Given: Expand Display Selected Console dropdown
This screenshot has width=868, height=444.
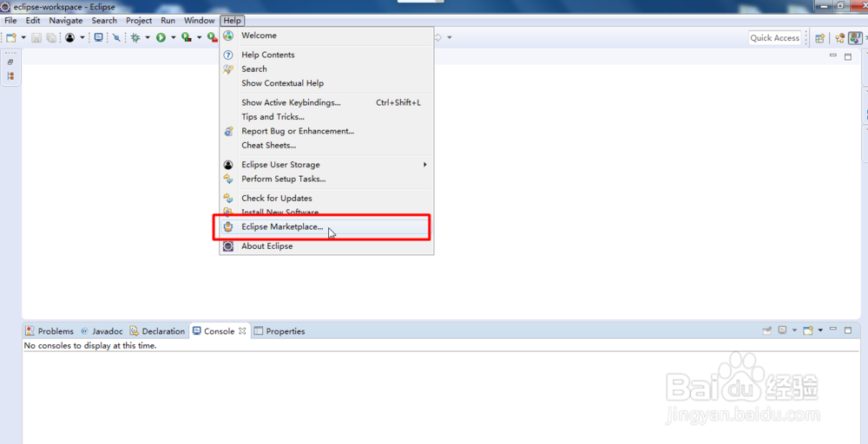Looking at the screenshot, I should pos(794,330).
